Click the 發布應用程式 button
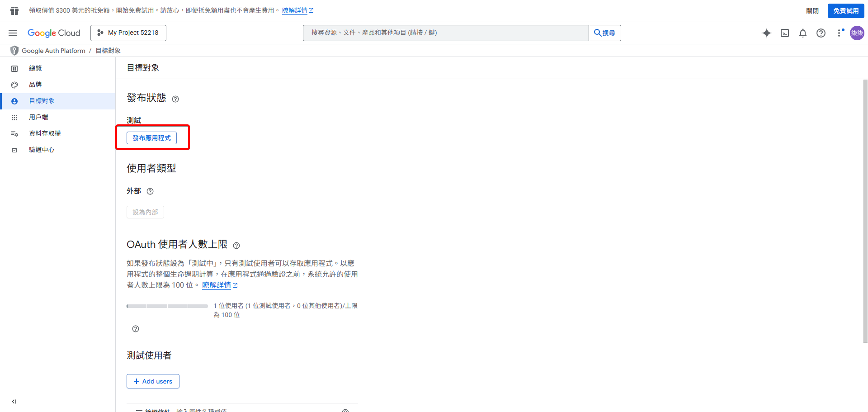The width and height of the screenshot is (868, 412). [x=152, y=138]
